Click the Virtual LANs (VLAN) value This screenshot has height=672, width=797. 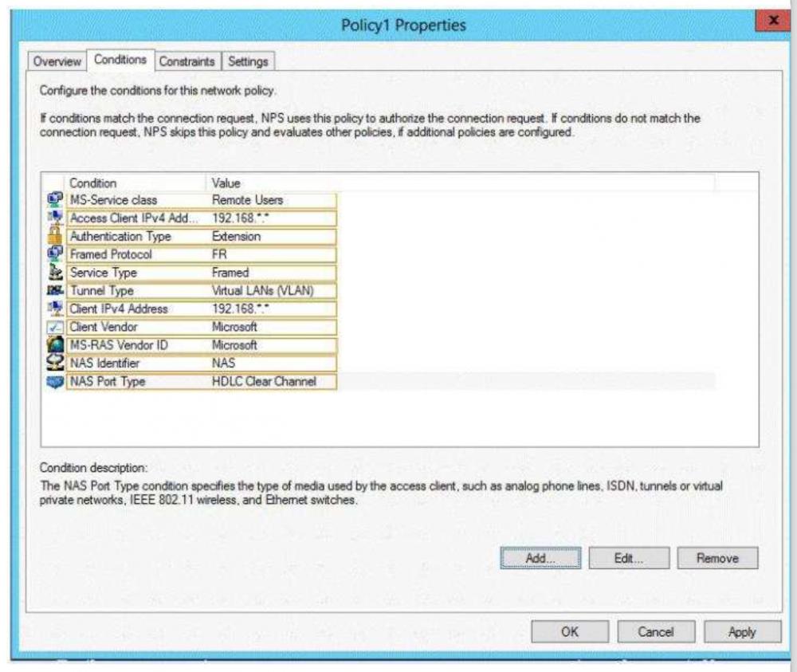263,291
